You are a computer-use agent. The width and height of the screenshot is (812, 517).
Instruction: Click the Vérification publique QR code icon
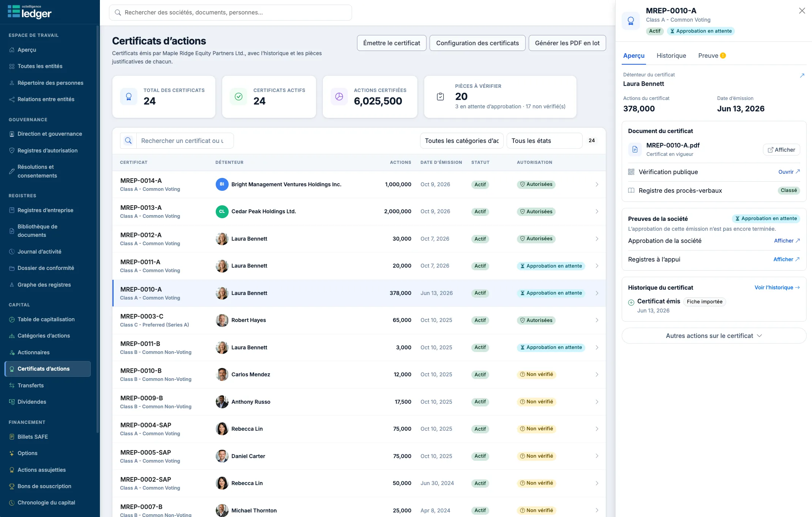coord(631,172)
